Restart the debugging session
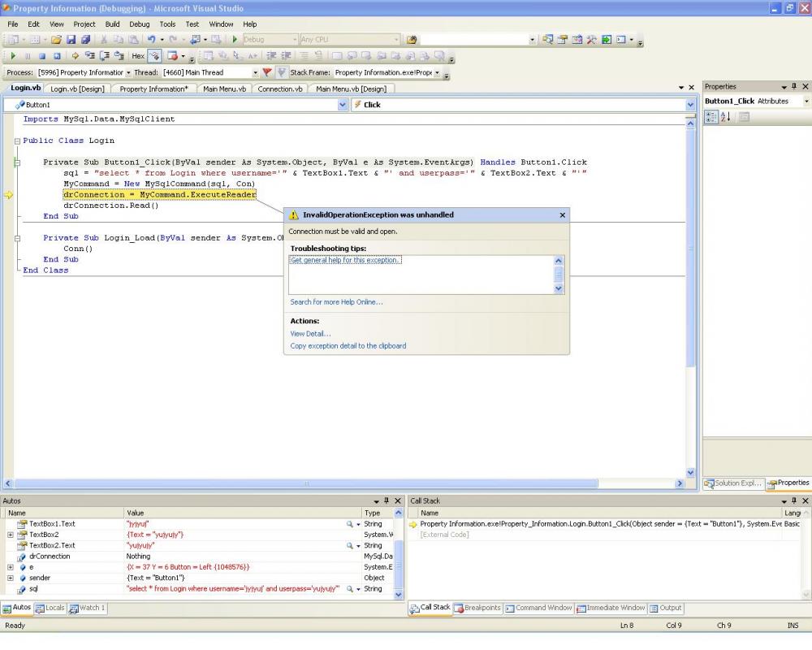Image resolution: width=812 pixels, height=650 pixels. click(x=57, y=56)
